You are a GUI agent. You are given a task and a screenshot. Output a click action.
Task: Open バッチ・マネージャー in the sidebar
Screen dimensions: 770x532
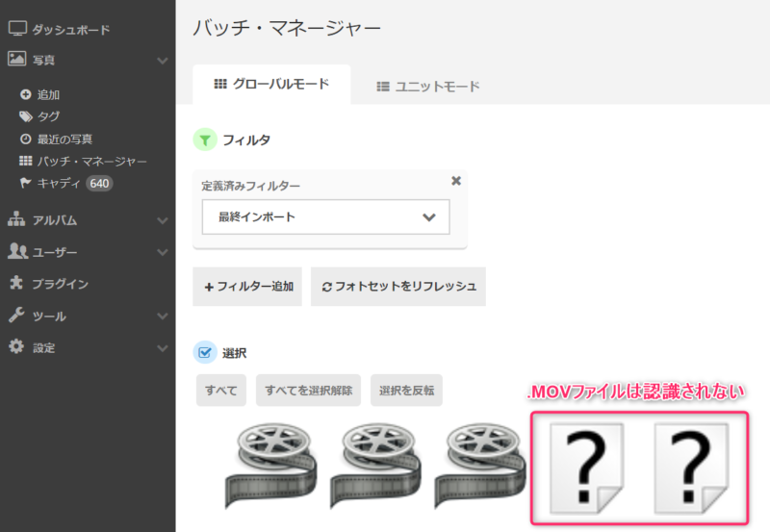[91, 162]
